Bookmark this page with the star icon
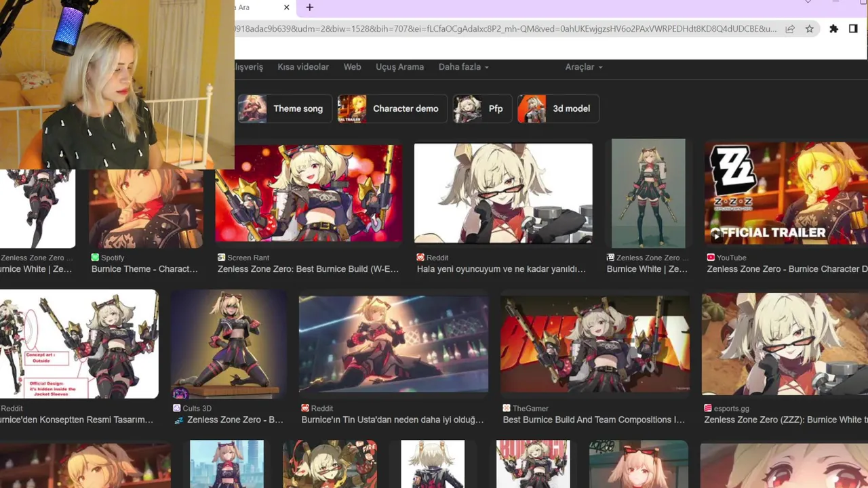The width and height of the screenshot is (868, 488). pyautogui.click(x=809, y=28)
